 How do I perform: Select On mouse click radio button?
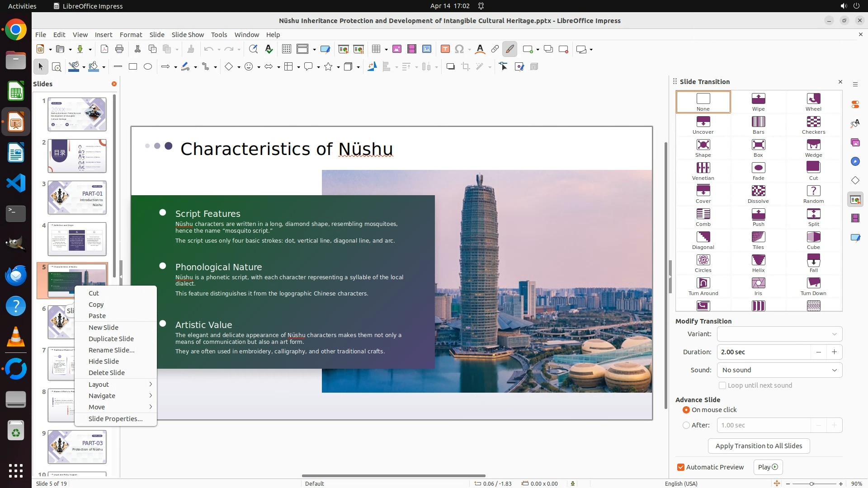[686, 410]
